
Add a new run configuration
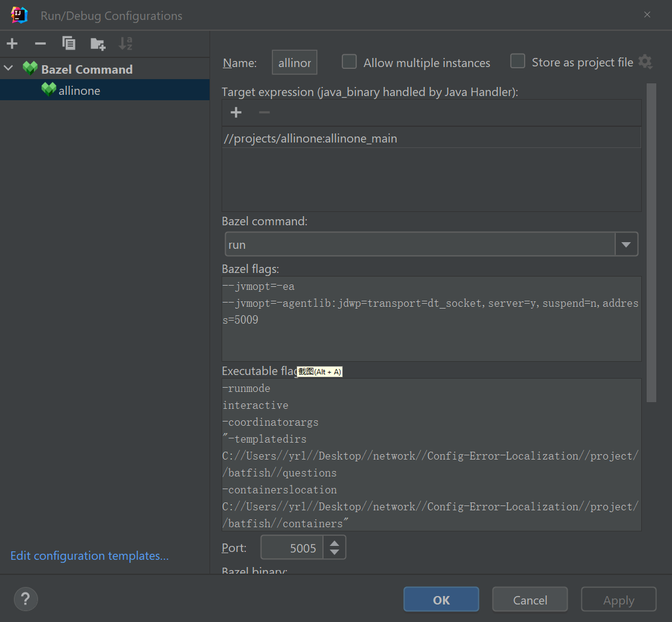click(x=12, y=43)
